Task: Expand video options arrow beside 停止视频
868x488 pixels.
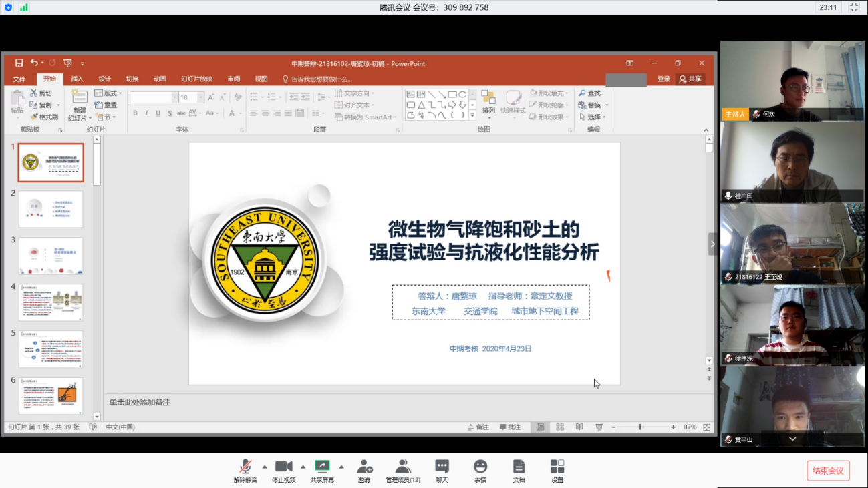Action: pos(303,467)
